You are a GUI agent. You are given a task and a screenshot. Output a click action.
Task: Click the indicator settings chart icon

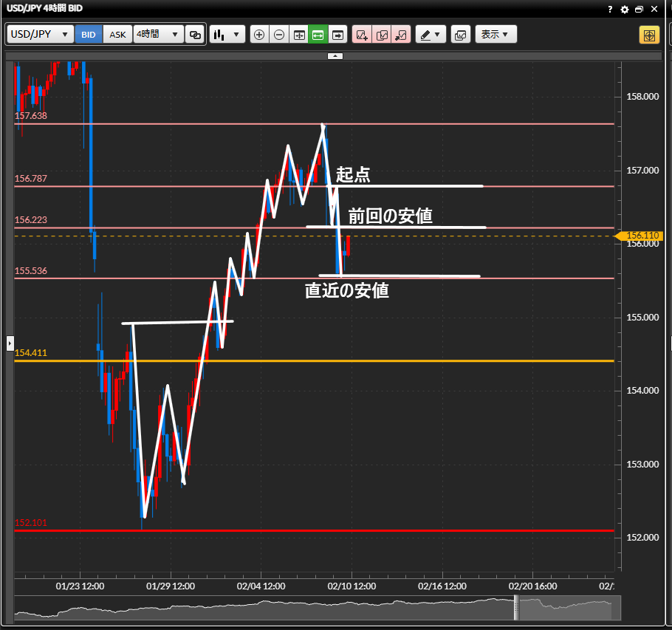pyautogui.click(x=460, y=35)
